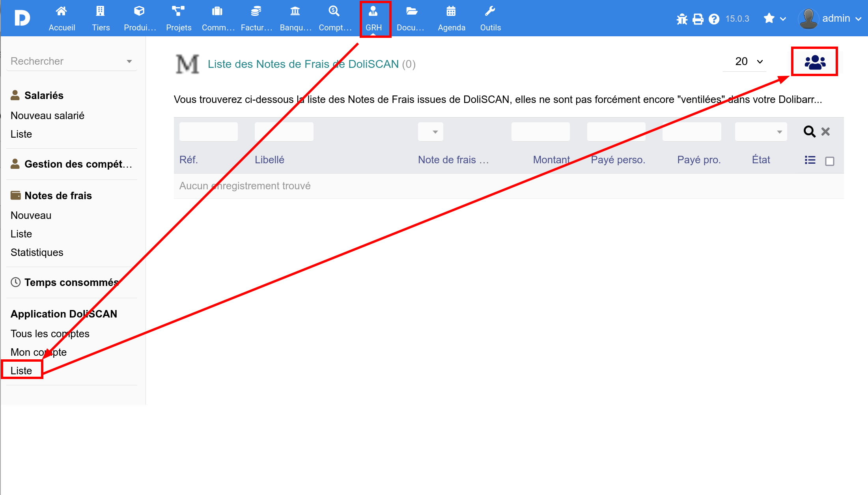Sort by Payé perso. column
Screen dimensions: 868x495
(618, 160)
